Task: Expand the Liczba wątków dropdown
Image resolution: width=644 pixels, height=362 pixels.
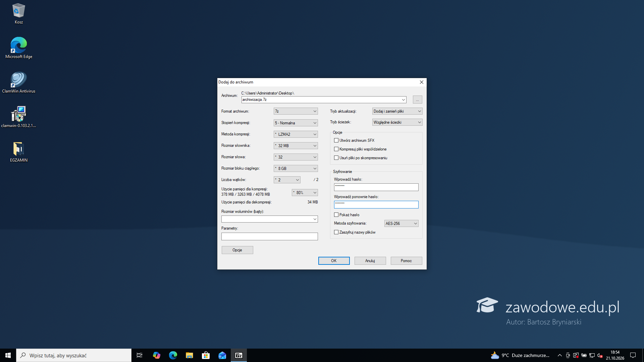Action: 287,180
